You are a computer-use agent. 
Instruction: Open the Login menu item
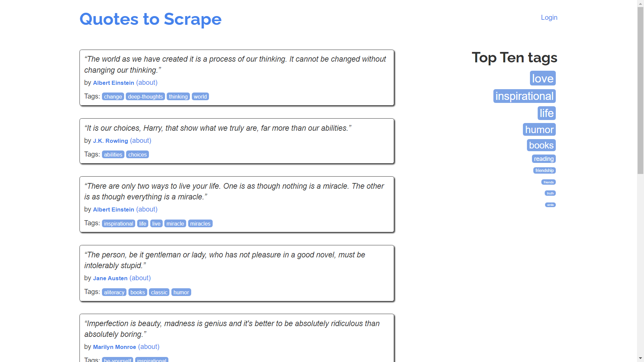coord(549,17)
